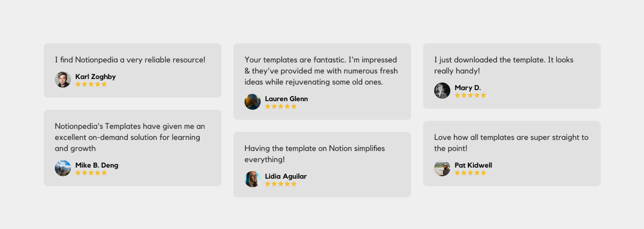Screen dimensions: 644x229
Task: Click the star rating under Mike B. Deng
Action: 91,173
